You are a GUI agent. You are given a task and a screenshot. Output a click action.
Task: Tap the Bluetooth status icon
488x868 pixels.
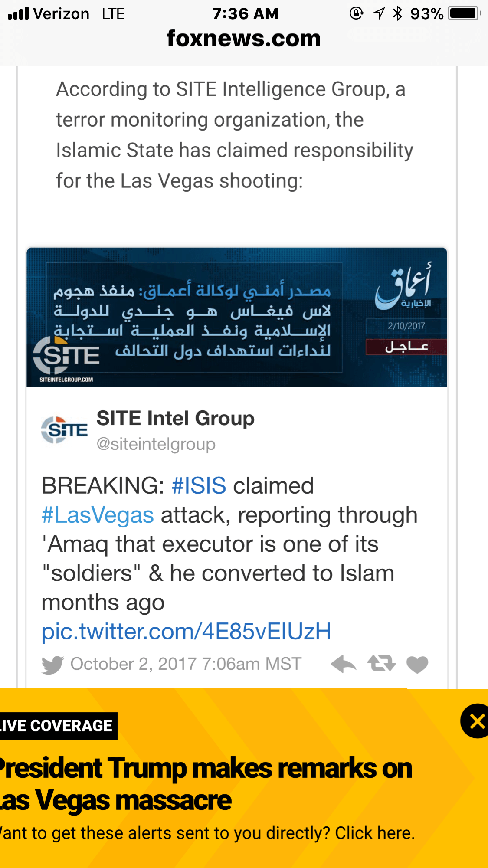[397, 13]
